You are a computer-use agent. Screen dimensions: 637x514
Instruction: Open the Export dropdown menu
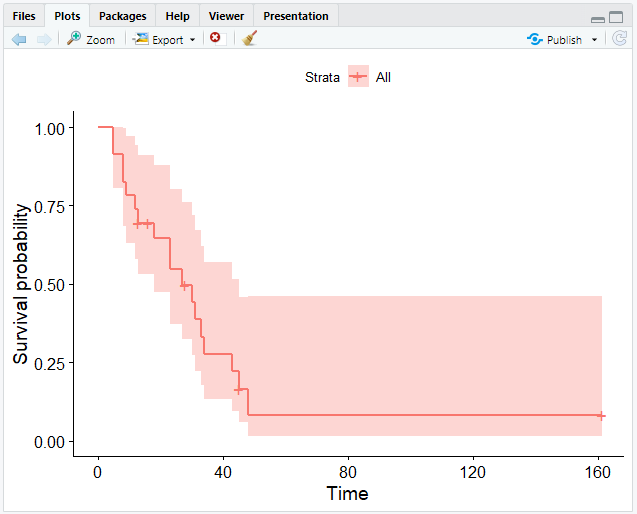tap(165, 39)
